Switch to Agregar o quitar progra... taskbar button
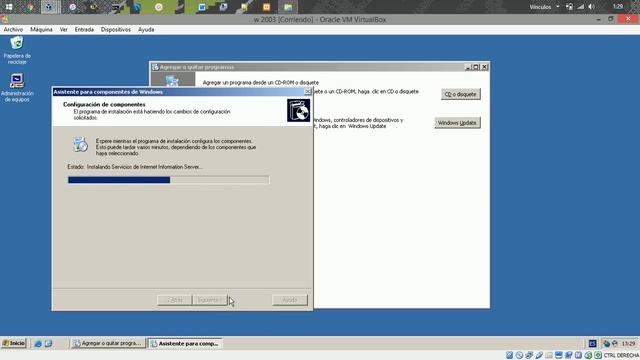This screenshot has height=360, width=640. pyautogui.click(x=108, y=344)
